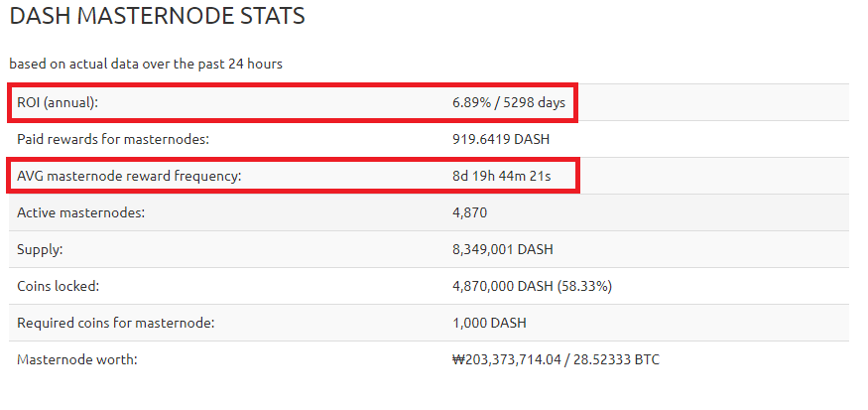Select the 'Masternode worth' label

(x=77, y=359)
